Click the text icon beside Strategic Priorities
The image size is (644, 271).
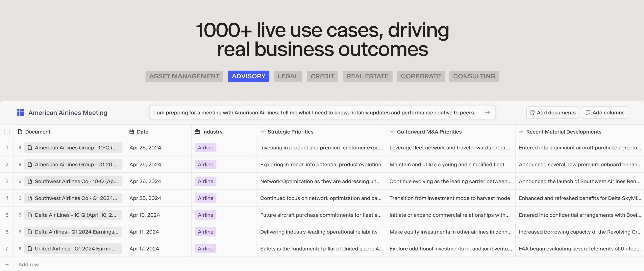click(262, 132)
